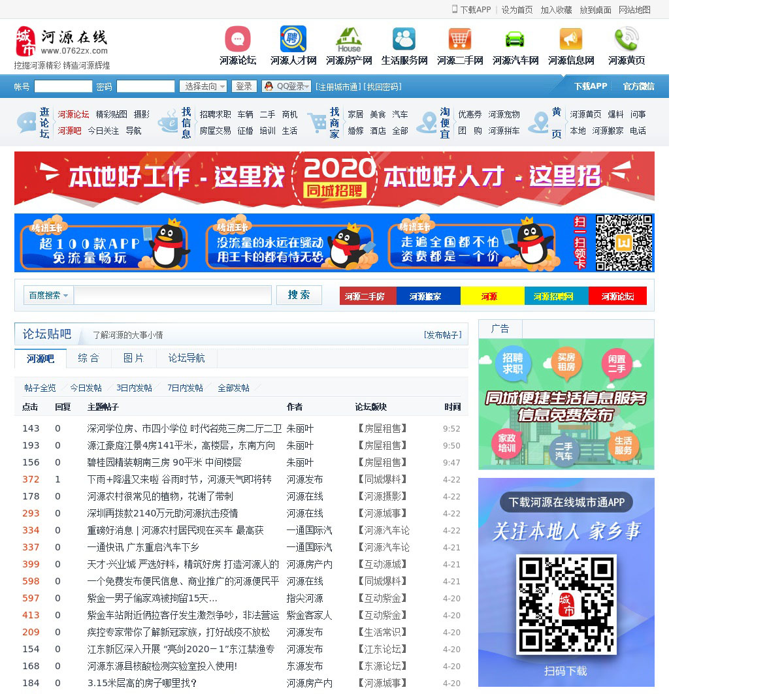The width and height of the screenshot is (784, 694).
Task: Open post 深圳再拨款2140万元助河源抗击疫情
Action: pyautogui.click(x=163, y=513)
